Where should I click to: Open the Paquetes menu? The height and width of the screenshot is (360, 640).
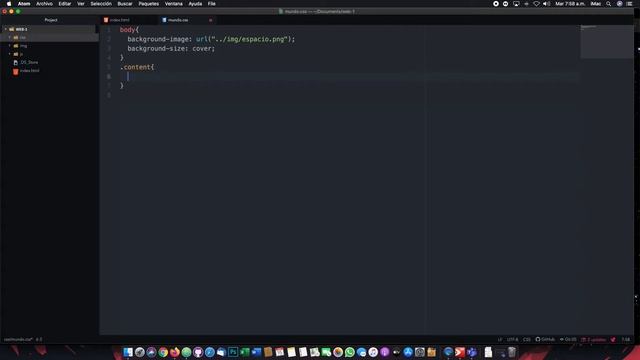pos(149,4)
